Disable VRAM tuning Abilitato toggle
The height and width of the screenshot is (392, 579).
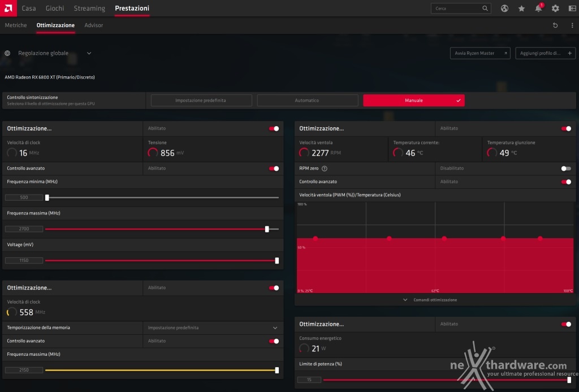tap(274, 288)
